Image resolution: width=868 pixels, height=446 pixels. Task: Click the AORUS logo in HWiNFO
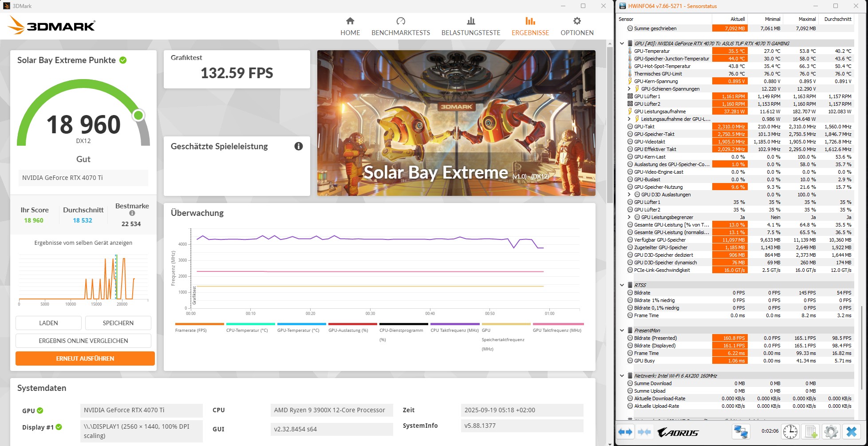tap(678, 432)
